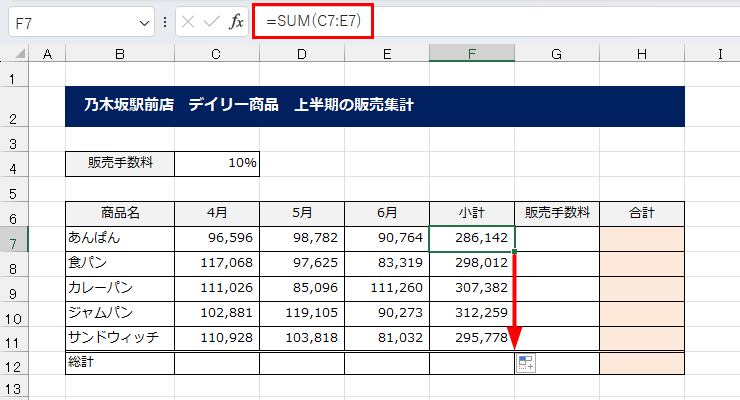Expand the Name Box dropdown arrow
The width and height of the screenshot is (740, 400).
pyautogui.click(x=144, y=23)
